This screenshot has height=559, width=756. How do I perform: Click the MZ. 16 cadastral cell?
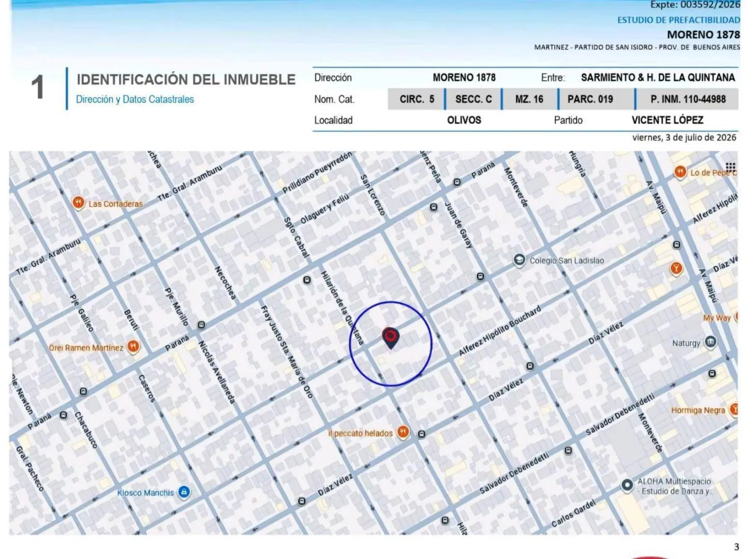pos(529,99)
